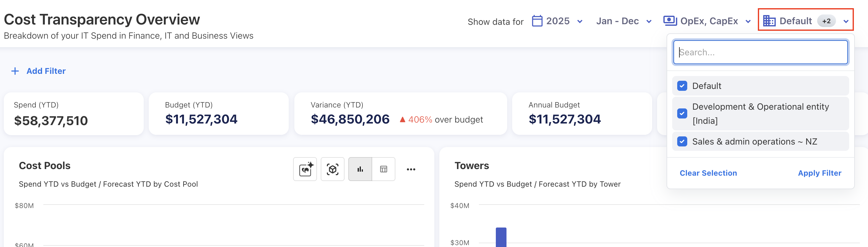
Task: Click Apply Filter
Action: 819,173
